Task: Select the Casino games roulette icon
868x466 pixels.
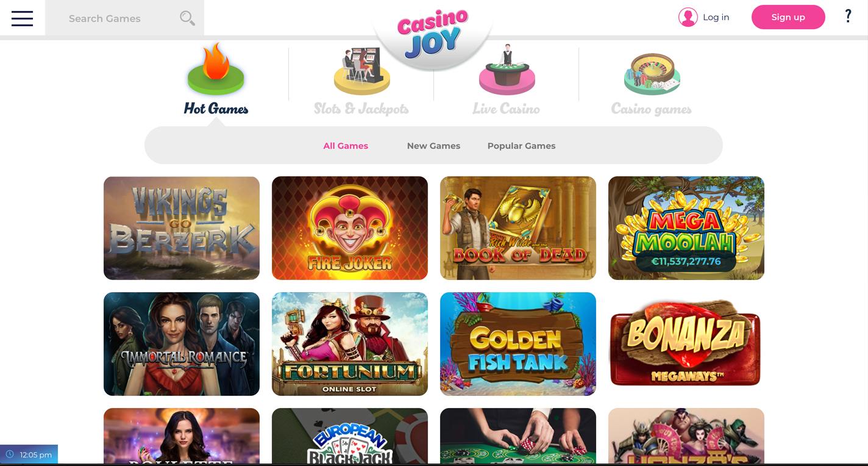Action: [x=652, y=73]
